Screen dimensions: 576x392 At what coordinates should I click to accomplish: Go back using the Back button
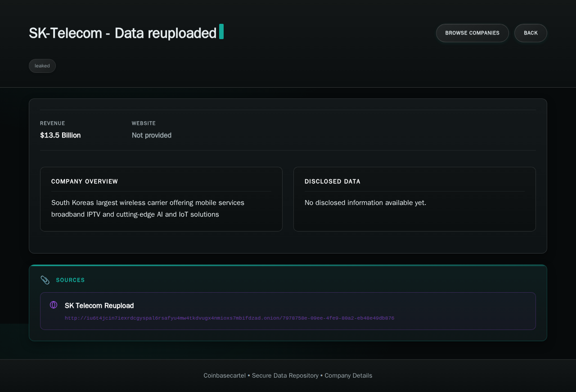coord(531,33)
